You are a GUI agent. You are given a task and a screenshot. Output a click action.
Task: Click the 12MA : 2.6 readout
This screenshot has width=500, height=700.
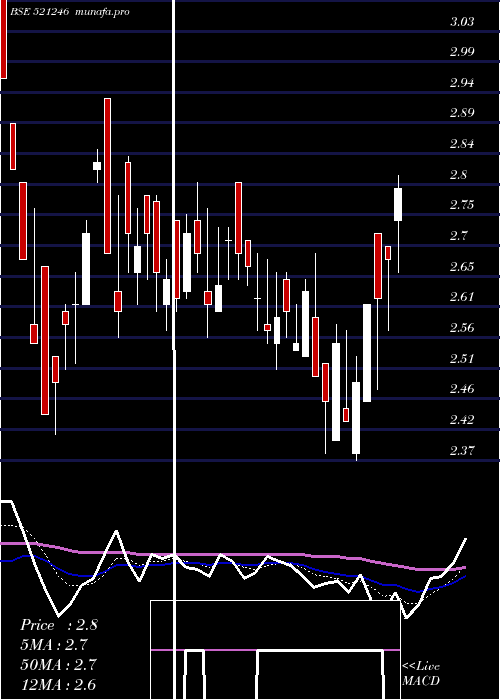pos(58,684)
